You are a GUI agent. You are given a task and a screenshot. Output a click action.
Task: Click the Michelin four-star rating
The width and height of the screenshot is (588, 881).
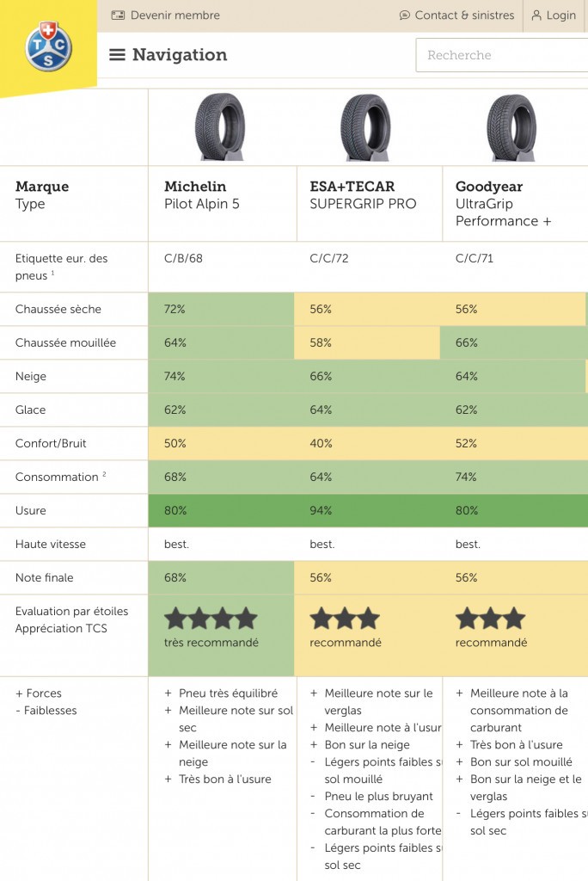(x=211, y=618)
